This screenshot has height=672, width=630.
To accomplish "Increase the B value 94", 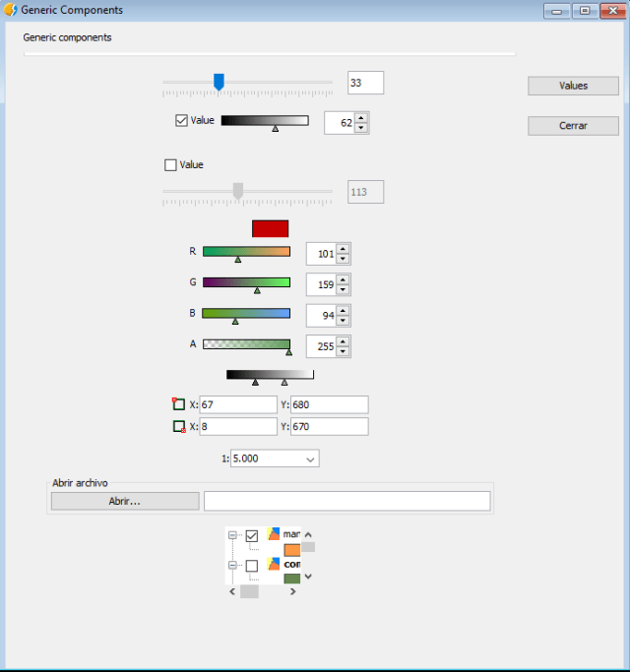I will [x=343, y=311].
